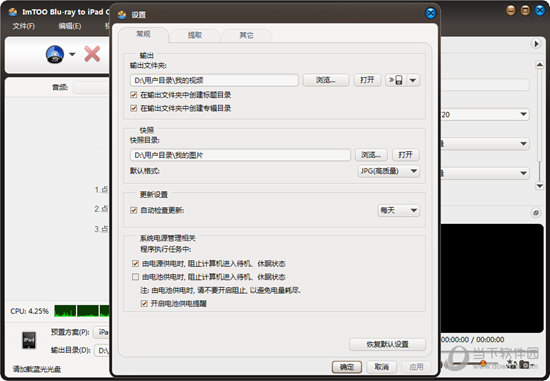Click the iPad profile icon at bottom left

coord(29,340)
